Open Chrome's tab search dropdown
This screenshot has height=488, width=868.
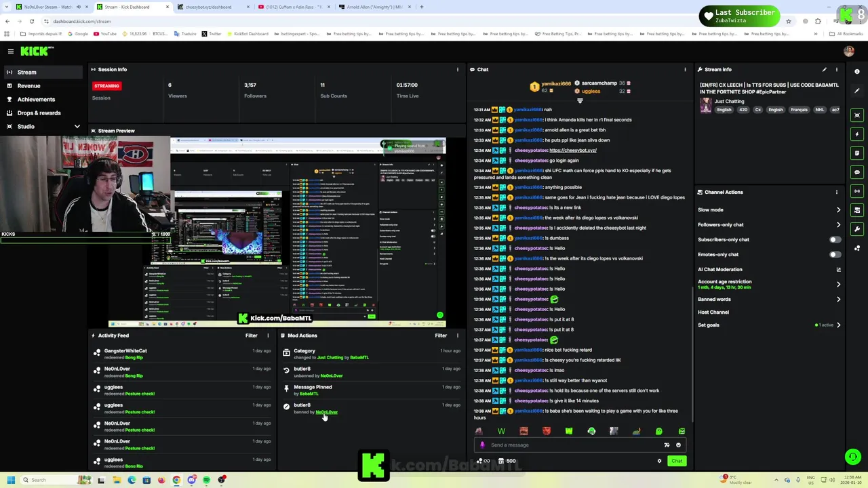[7, 7]
